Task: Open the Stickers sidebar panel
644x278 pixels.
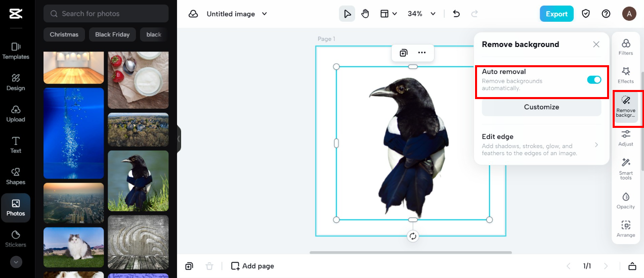Action: pyautogui.click(x=16, y=239)
